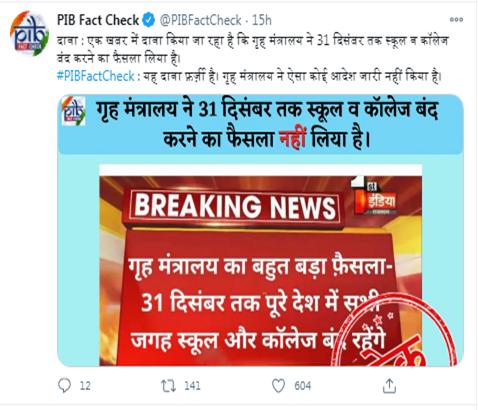
Task: Like the tweet with heart icon
Action: pos(278,386)
